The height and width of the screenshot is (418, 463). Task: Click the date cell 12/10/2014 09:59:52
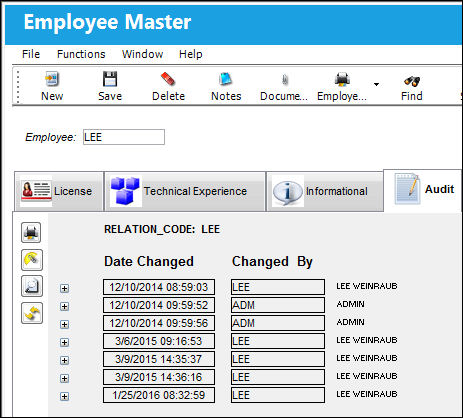(x=159, y=305)
